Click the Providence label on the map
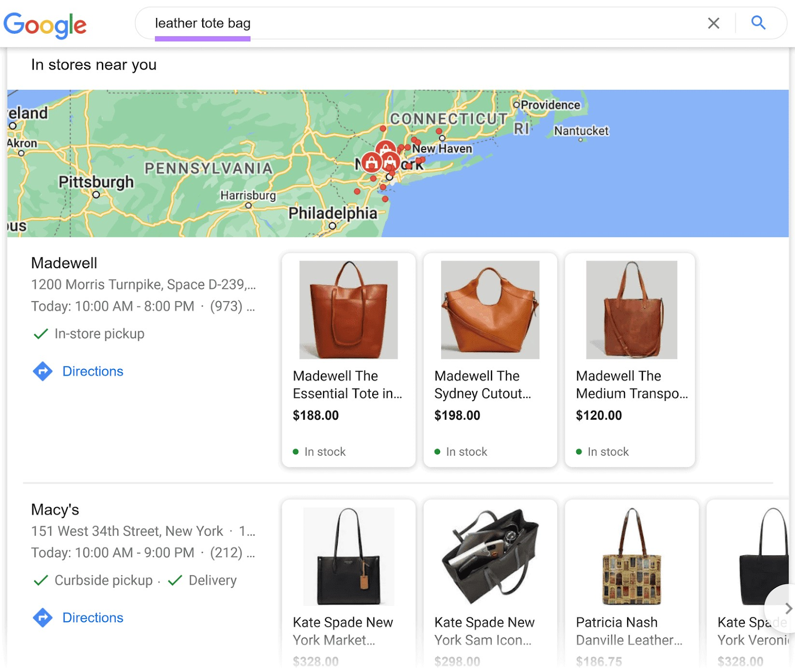 (x=551, y=105)
